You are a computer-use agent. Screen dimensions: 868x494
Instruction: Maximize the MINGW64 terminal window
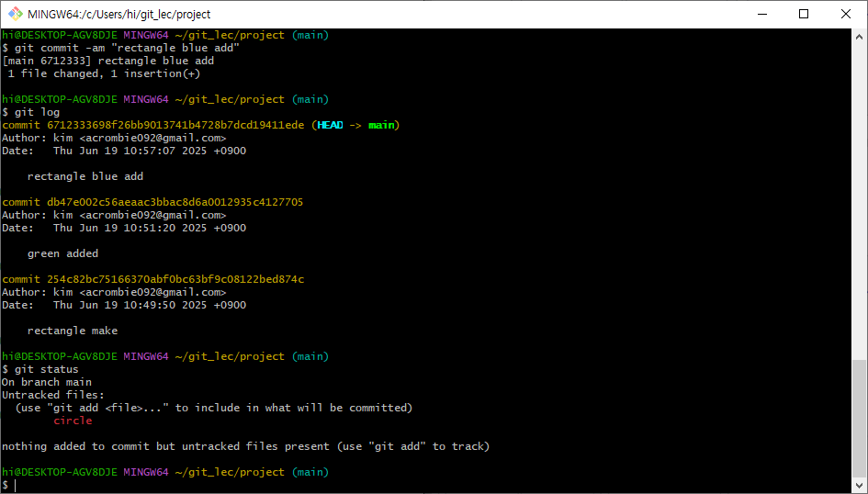(x=803, y=14)
